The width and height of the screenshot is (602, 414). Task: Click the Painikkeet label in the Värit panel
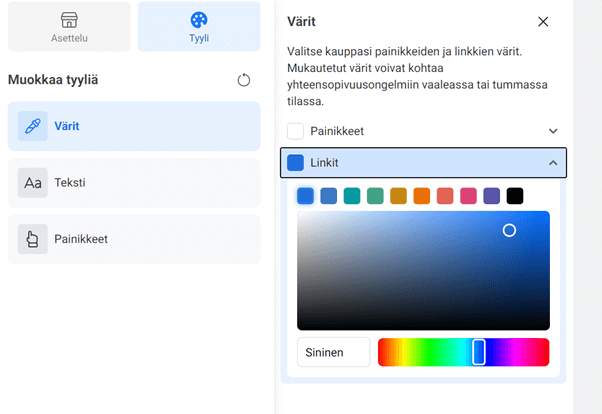click(337, 131)
